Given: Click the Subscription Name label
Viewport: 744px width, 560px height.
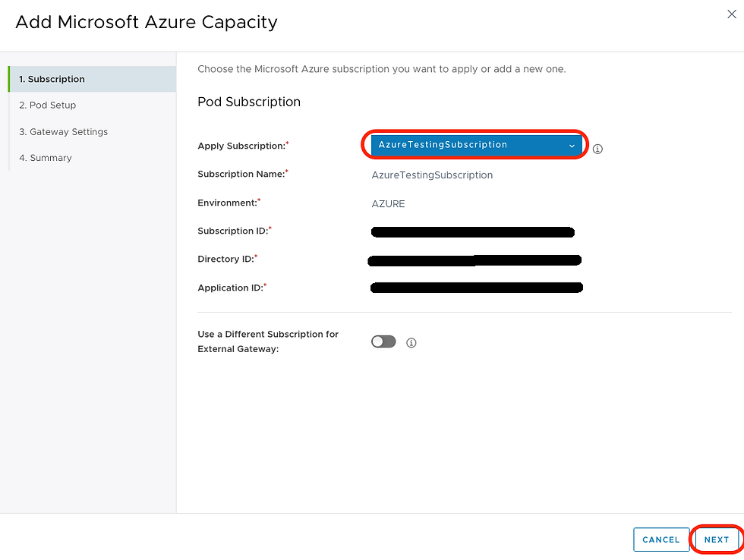Looking at the screenshot, I should tap(242, 174).
